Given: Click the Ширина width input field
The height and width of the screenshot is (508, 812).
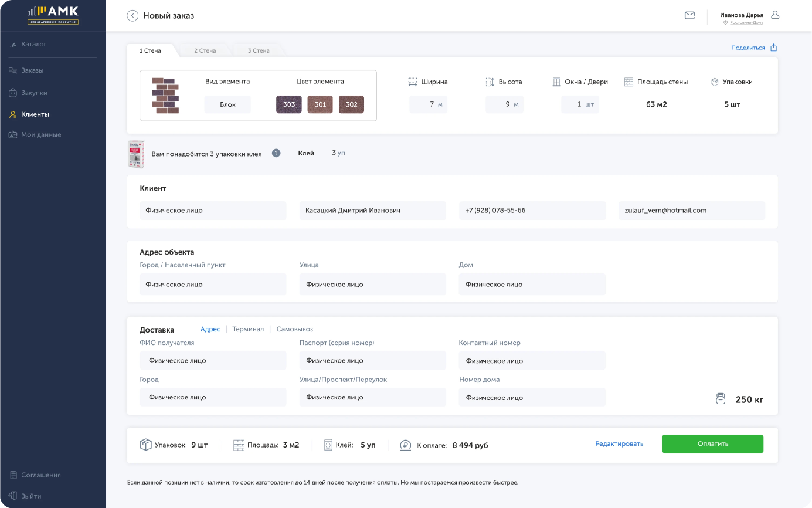Looking at the screenshot, I should [429, 104].
